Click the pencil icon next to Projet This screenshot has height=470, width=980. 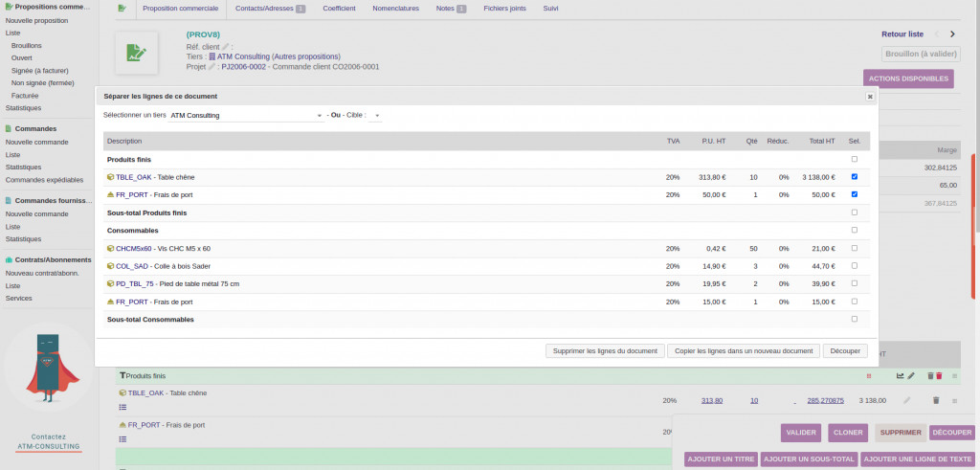pos(212,67)
